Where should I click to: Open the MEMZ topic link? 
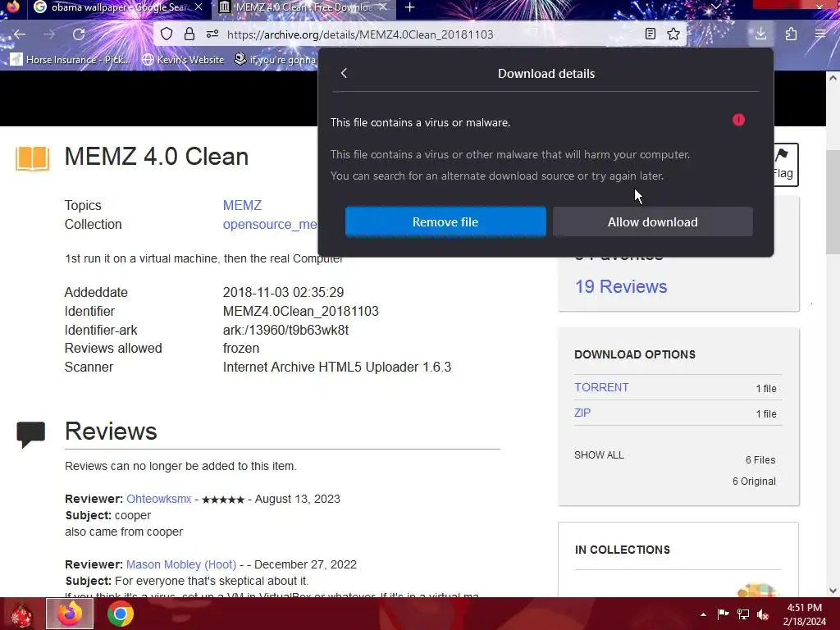(x=242, y=205)
